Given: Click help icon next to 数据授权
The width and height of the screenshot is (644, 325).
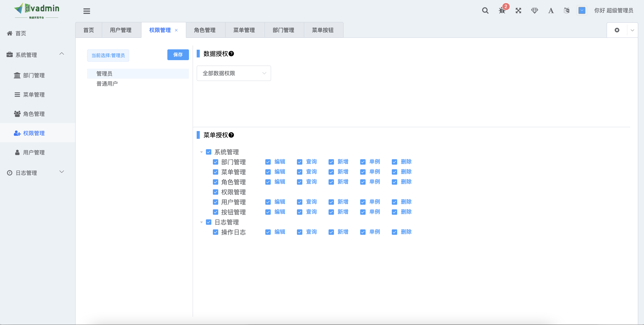Looking at the screenshot, I should tap(231, 54).
